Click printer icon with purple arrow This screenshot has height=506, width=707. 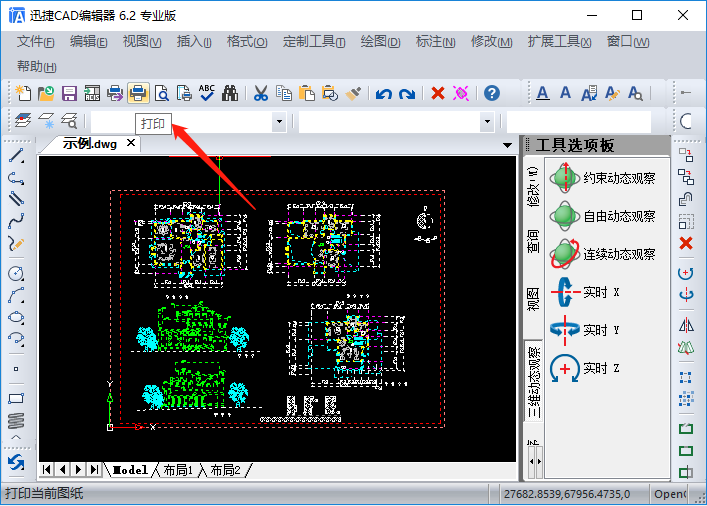tap(115, 93)
